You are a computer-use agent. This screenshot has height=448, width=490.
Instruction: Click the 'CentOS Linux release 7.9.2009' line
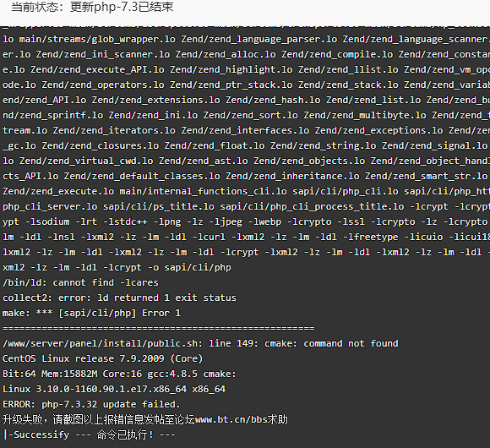(102, 358)
